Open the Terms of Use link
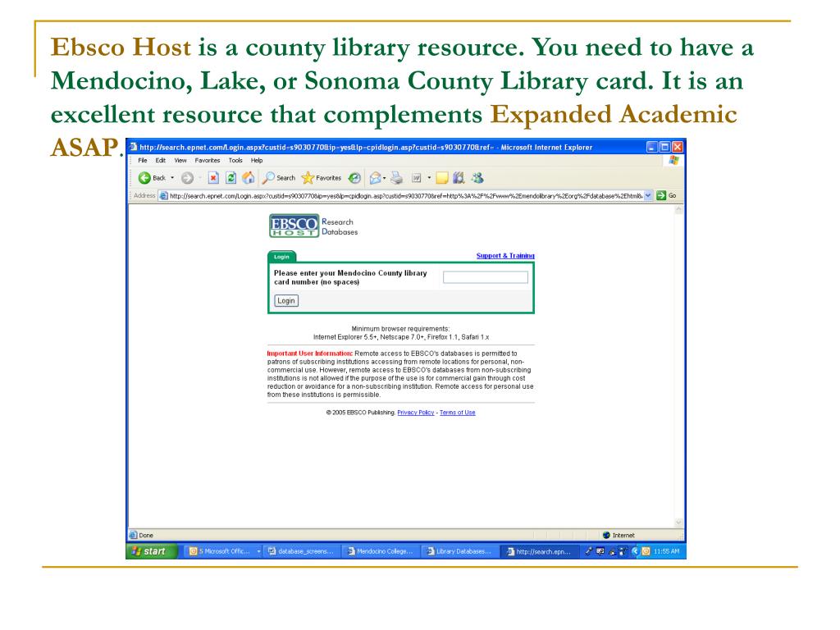This screenshot has height=630, width=840. point(458,413)
